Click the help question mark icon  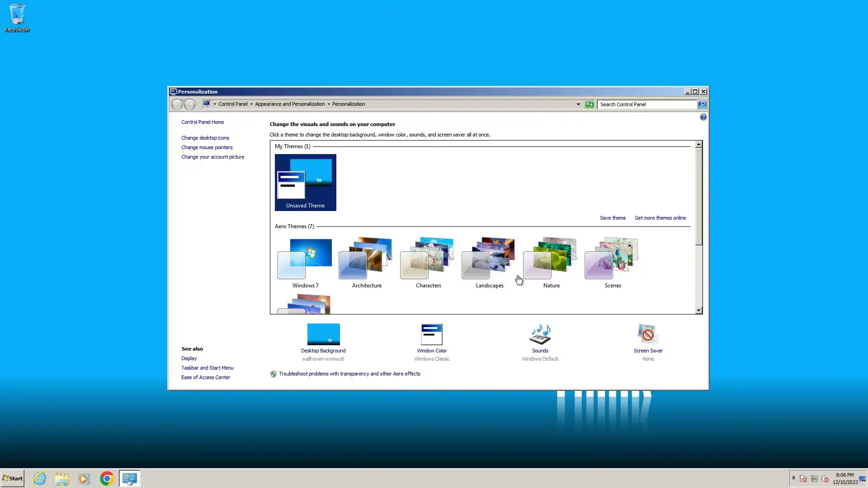point(703,117)
